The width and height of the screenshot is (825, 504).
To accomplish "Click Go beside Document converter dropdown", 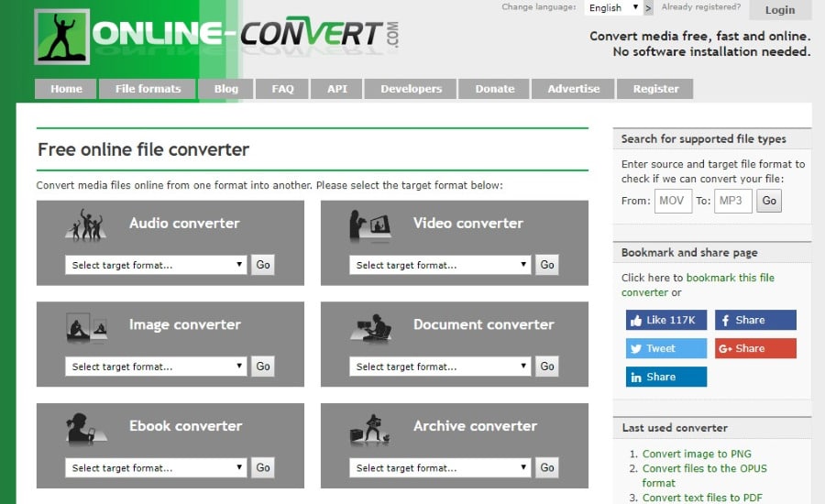I will 546,367.
